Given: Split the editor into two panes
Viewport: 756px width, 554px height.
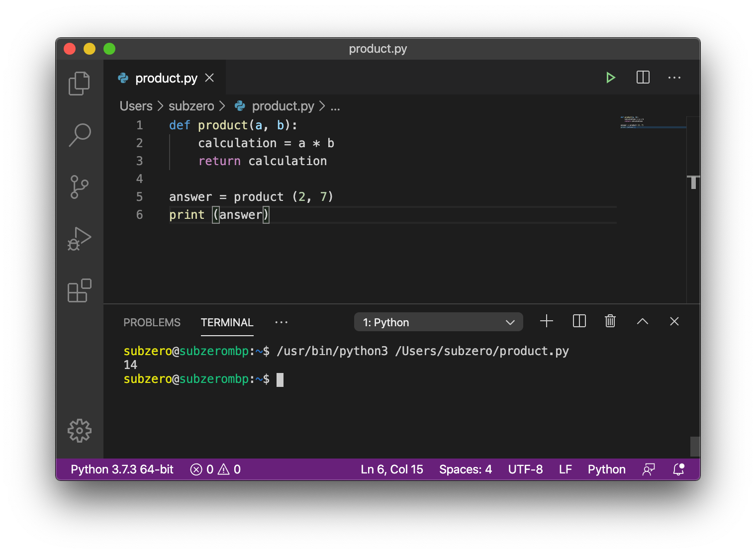Looking at the screenshot, I should [643, 78].
